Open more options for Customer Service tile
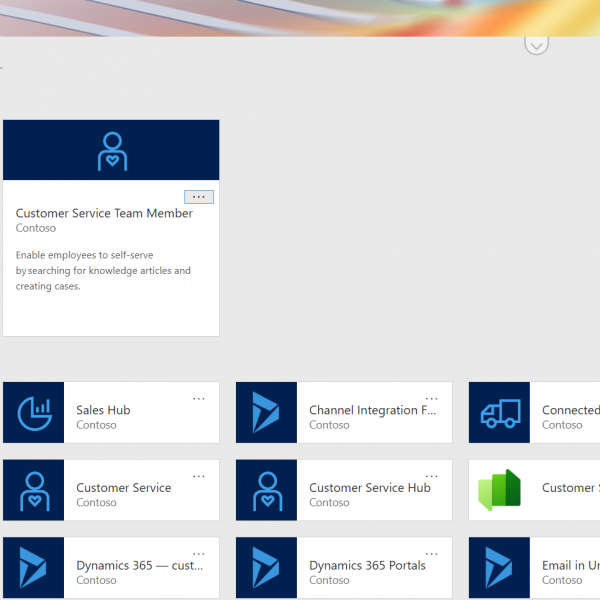600x600 pixels. click(199, 476)
